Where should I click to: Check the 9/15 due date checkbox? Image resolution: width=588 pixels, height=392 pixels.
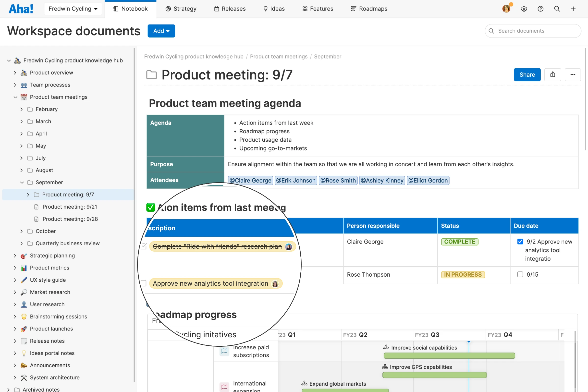[520, 274]
